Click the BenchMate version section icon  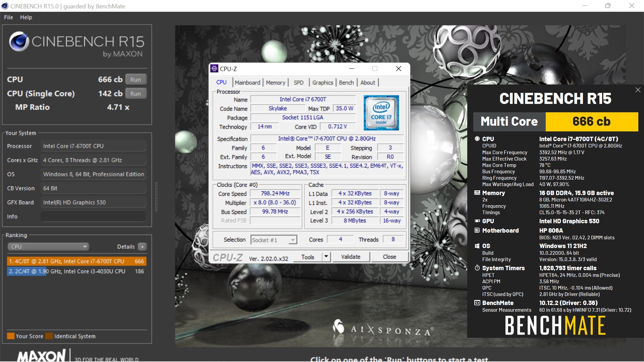pos(477,303)
